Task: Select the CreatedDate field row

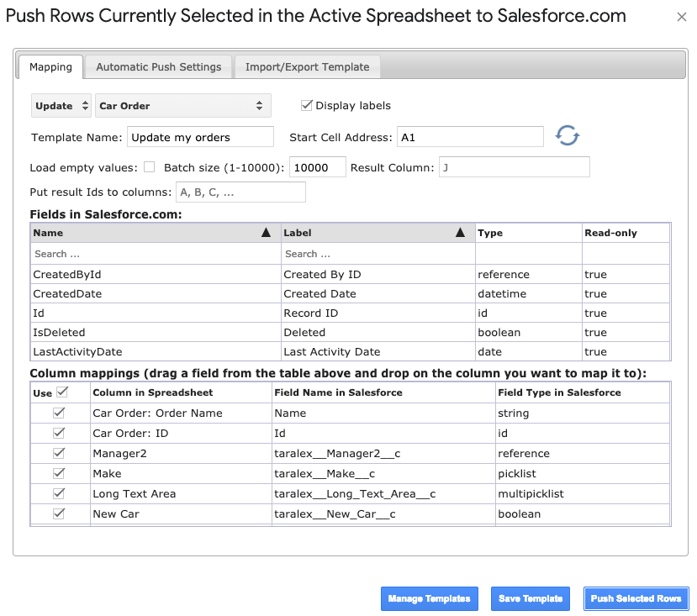Action: pyautogui.click(x=351, y=294)
